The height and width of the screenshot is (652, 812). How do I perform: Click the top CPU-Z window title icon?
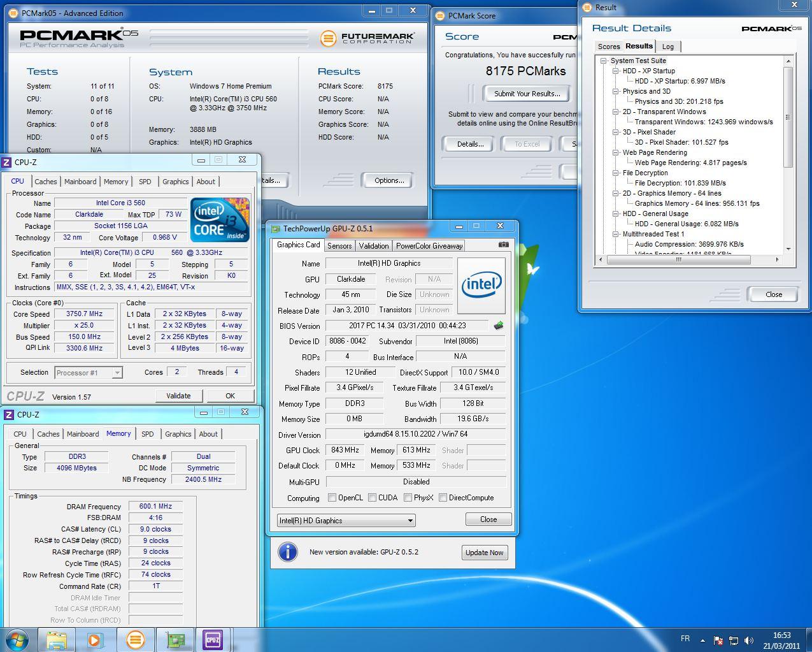[x=7, y=163]
